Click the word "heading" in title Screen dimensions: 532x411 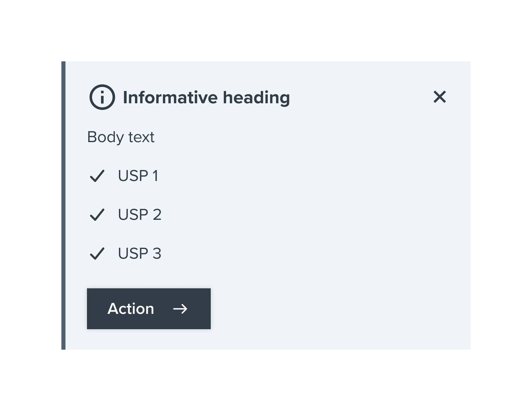tap(256, 98)
